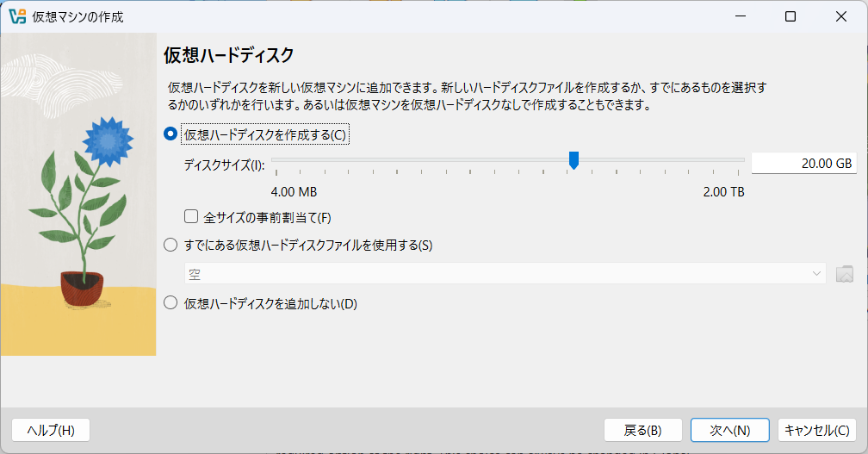Viewport: 868px width, 454px height.
Task: Maximize the 仮想マシンの作成 window
Action: (x=790, y=16)
